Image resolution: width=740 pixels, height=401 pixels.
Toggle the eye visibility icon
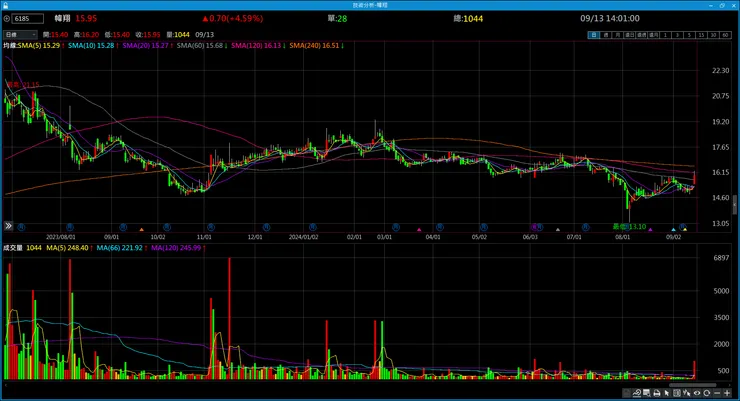click(x=697, y=393)
